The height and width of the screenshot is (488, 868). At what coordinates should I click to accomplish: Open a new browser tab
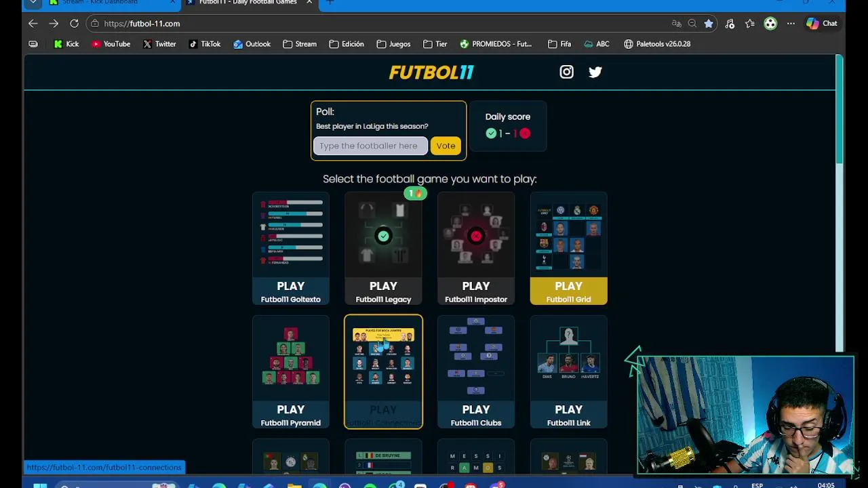(x=330, y=3)
